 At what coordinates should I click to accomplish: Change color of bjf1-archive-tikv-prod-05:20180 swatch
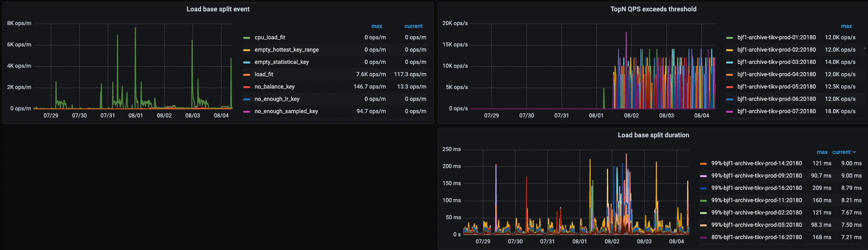point(729,87)
